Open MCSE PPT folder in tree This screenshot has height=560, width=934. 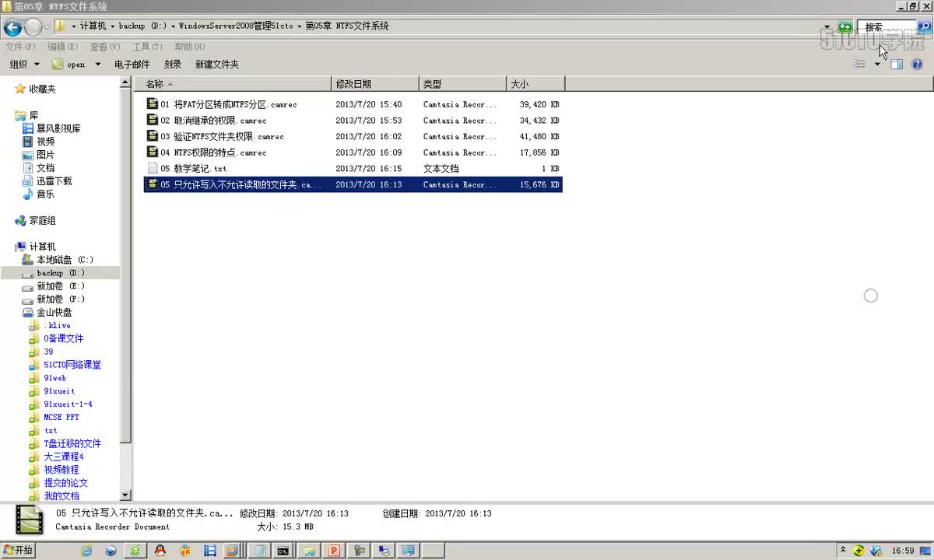[61, 417]
